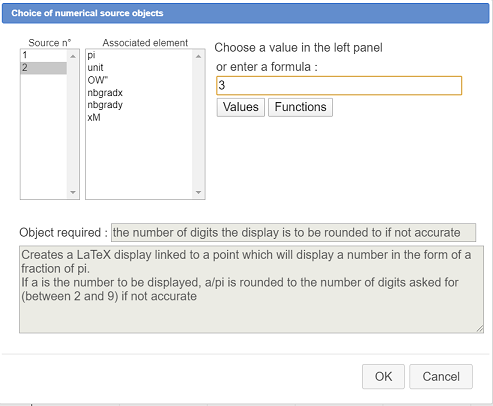Screen dimensions: 493x406
Task: Click the Object required text field
Action: click(x=293, y=233)
